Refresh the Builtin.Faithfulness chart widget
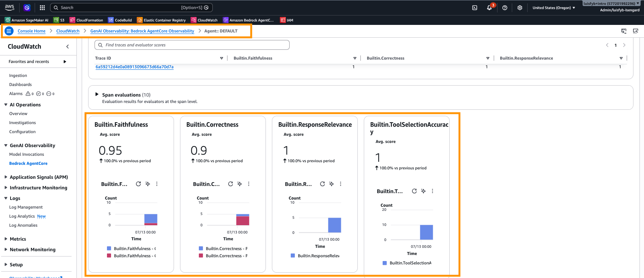This screenshot has height=278, width=644. tap(138, 184)
